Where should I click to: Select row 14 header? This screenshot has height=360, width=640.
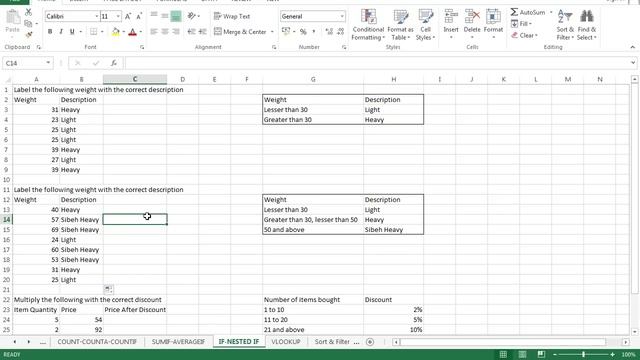pos(7,220)
